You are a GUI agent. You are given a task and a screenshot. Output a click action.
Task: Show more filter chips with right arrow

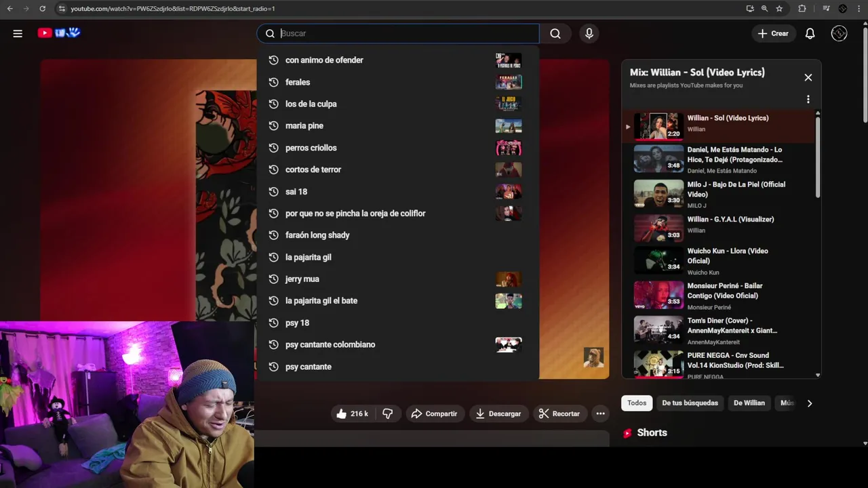[809, 403]
